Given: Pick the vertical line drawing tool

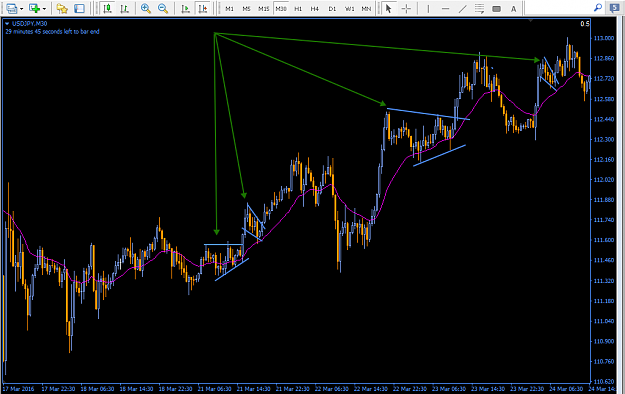Looking at the screenshot, I should coord(428,8).
